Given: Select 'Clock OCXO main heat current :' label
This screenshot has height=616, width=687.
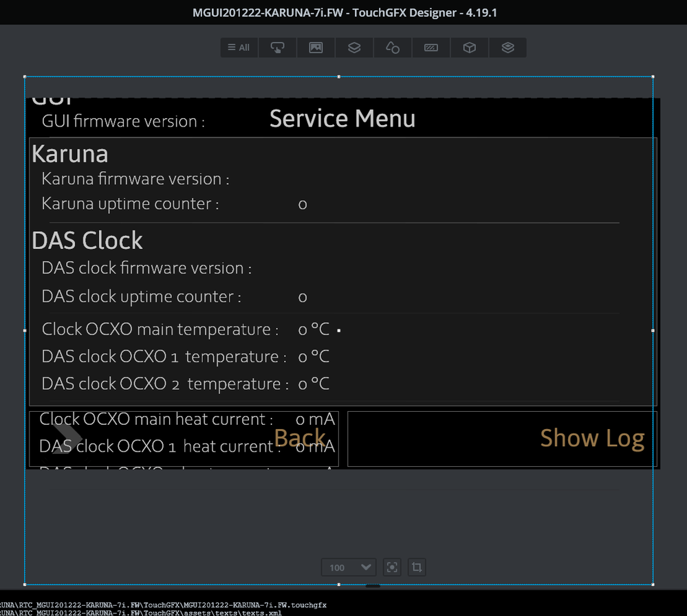Looking at the screenshot, I should point(156,419).
